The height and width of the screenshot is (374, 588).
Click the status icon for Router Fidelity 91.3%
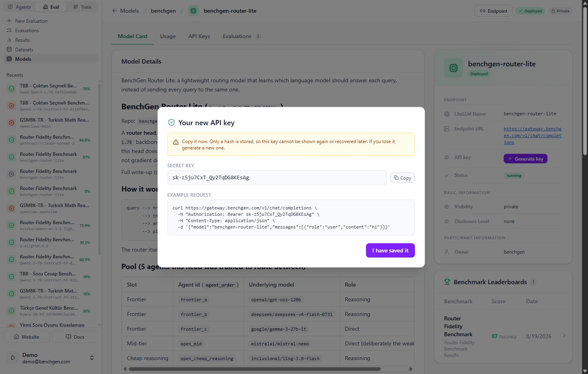[x=12, y=242]
